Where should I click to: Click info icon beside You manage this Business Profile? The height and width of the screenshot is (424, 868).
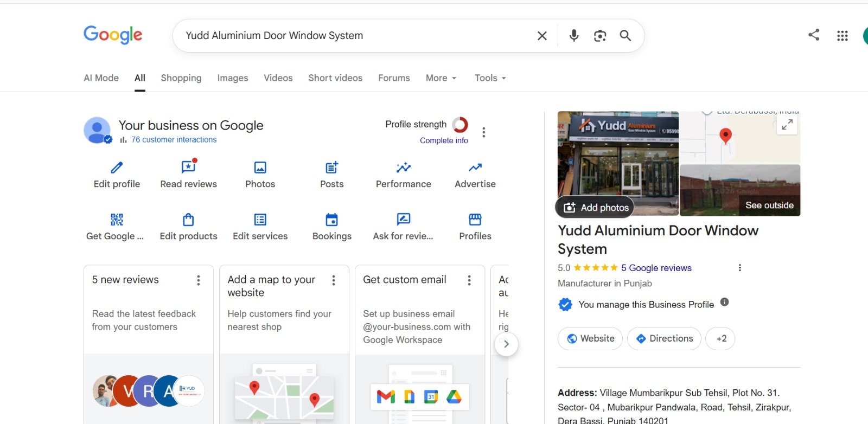point(724,302)
